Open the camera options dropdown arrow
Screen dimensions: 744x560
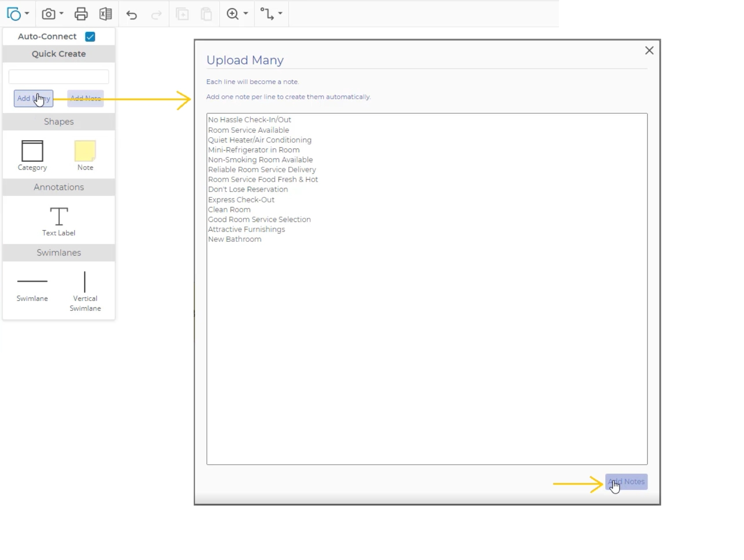coord(61,14)
